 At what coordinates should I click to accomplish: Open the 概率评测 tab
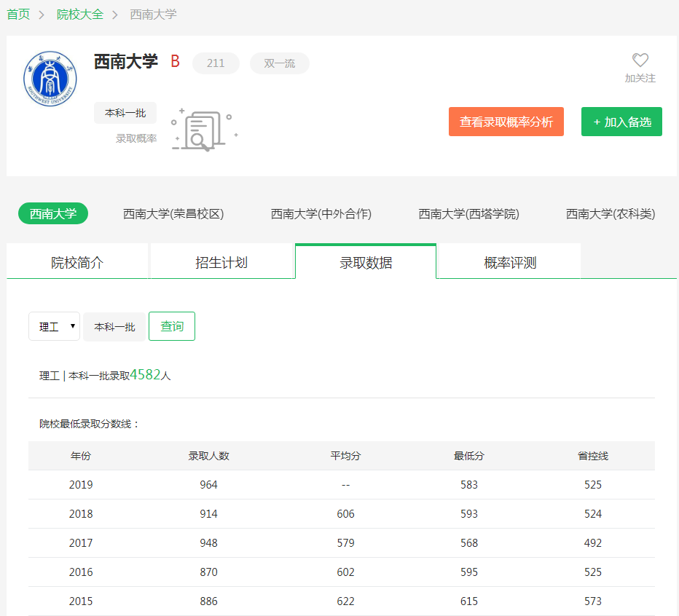pos(510,262)
